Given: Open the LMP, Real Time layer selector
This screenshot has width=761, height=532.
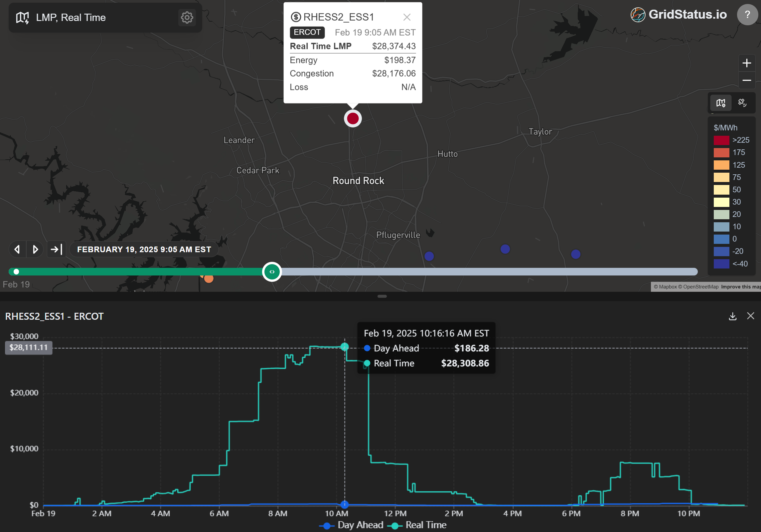Looking at the screenshot, I should (x=71, y=18).
